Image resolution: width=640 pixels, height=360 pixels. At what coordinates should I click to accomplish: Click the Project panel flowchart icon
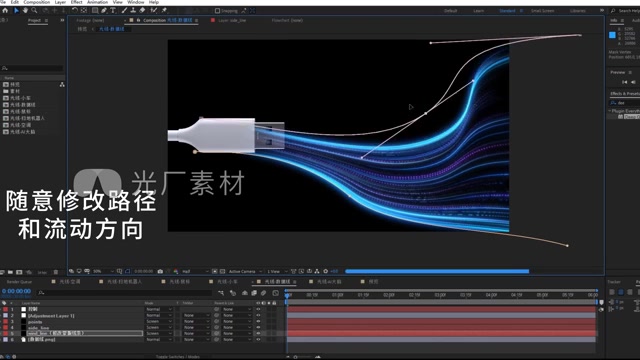62,84
